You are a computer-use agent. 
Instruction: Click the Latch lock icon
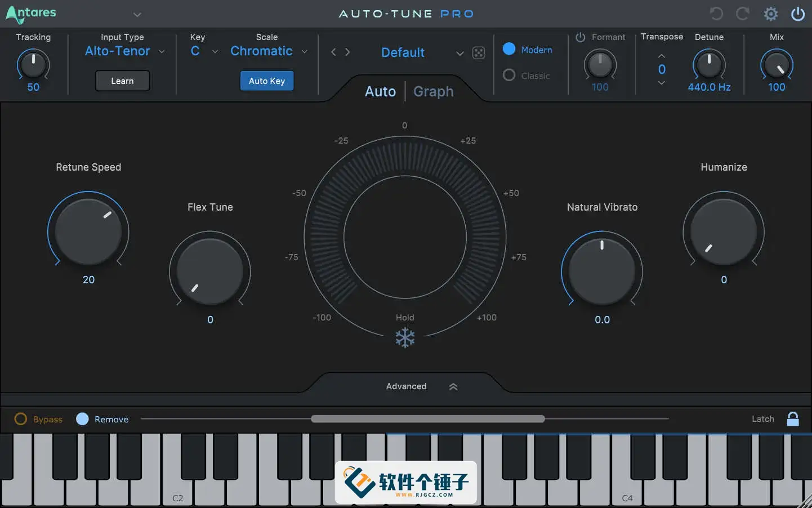point(793,418)
